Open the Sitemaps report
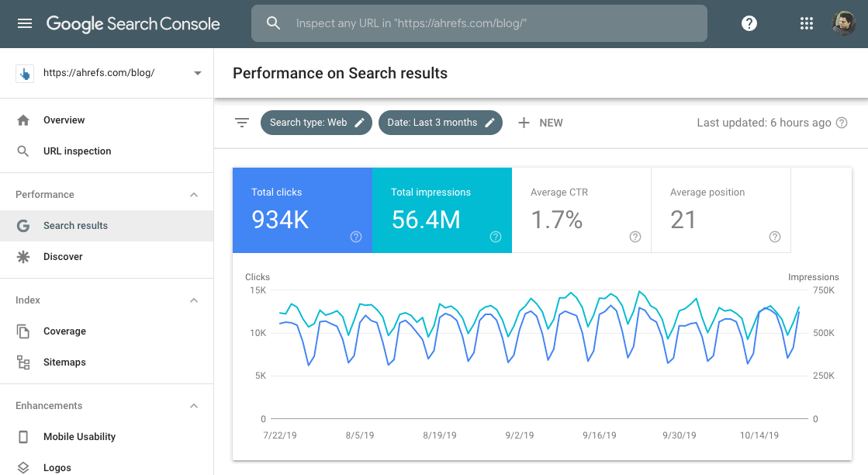868x475 pixels. [x=65, y=362]
